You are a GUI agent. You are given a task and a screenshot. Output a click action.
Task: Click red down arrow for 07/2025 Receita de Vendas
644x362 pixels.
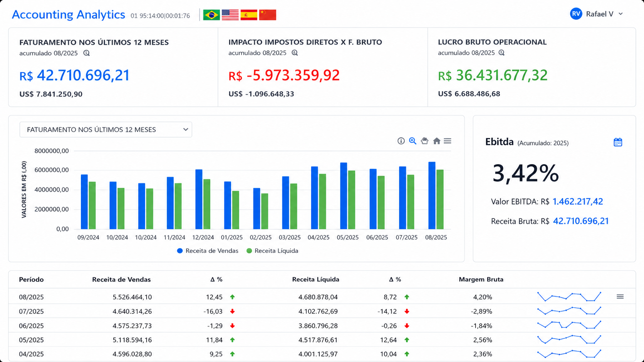pos(232,311)
